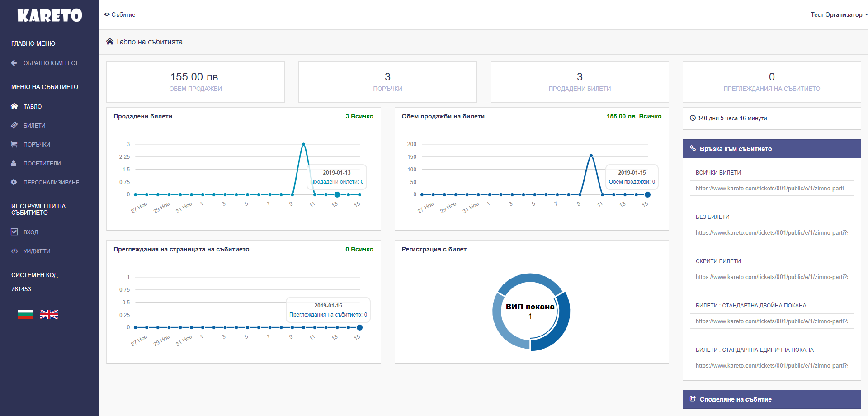Click the Събитие link in top bar
This screenshot has width=868, height=416.
tap(123, 14)
